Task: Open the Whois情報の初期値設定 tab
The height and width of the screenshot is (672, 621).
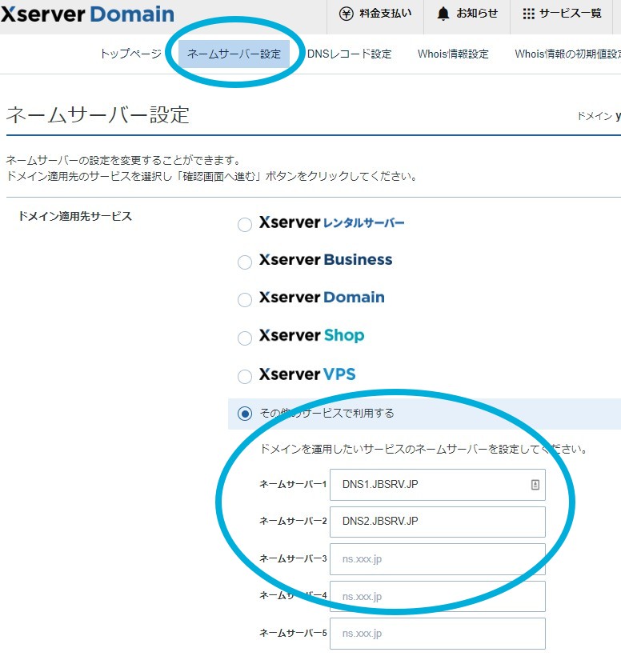Action: click(x=568, y=54)
